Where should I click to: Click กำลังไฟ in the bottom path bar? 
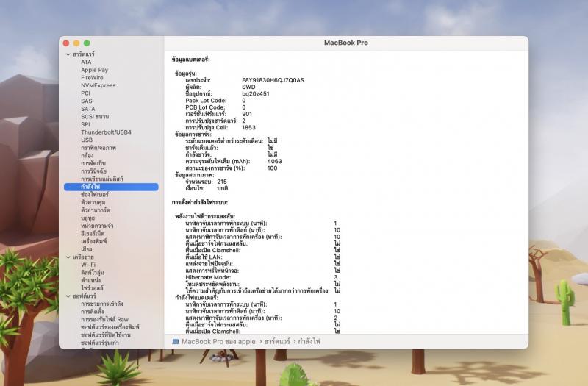(309, 341)
